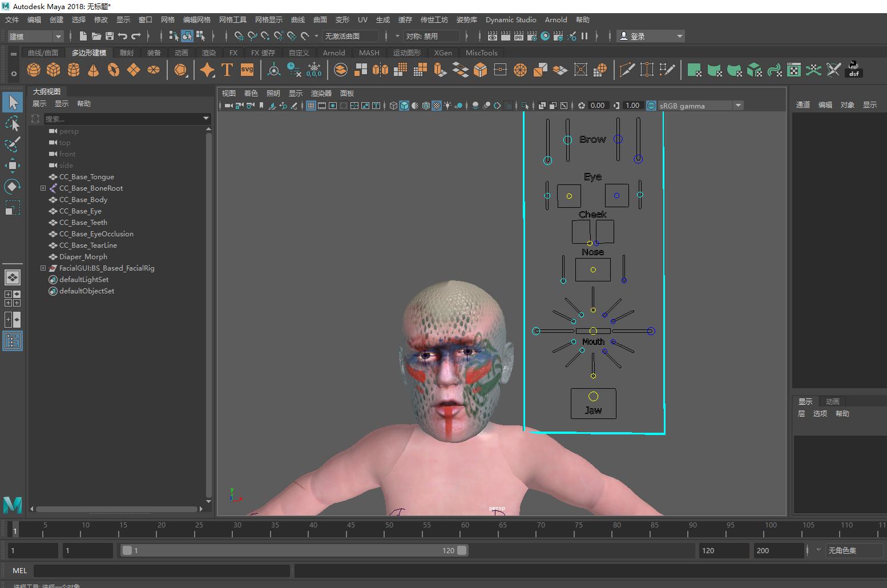Click 通道 in channel box header
887x588 pixels.
pos(803,104)
